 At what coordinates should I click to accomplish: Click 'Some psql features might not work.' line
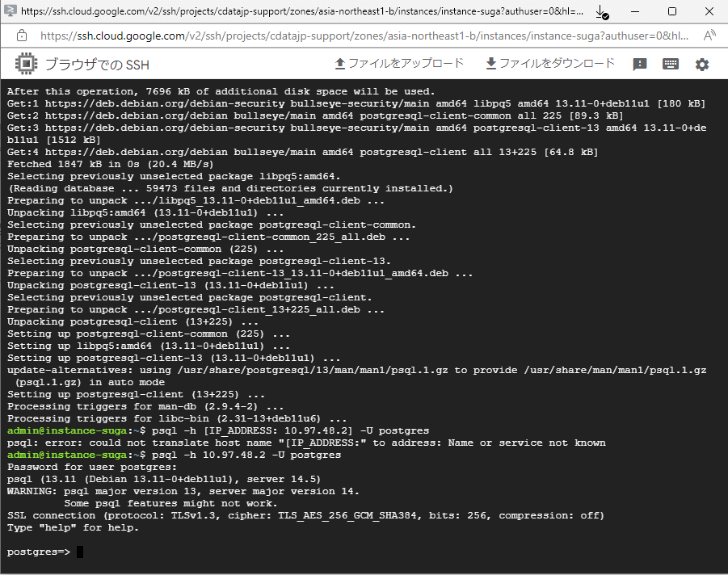(x=170, y=504)
